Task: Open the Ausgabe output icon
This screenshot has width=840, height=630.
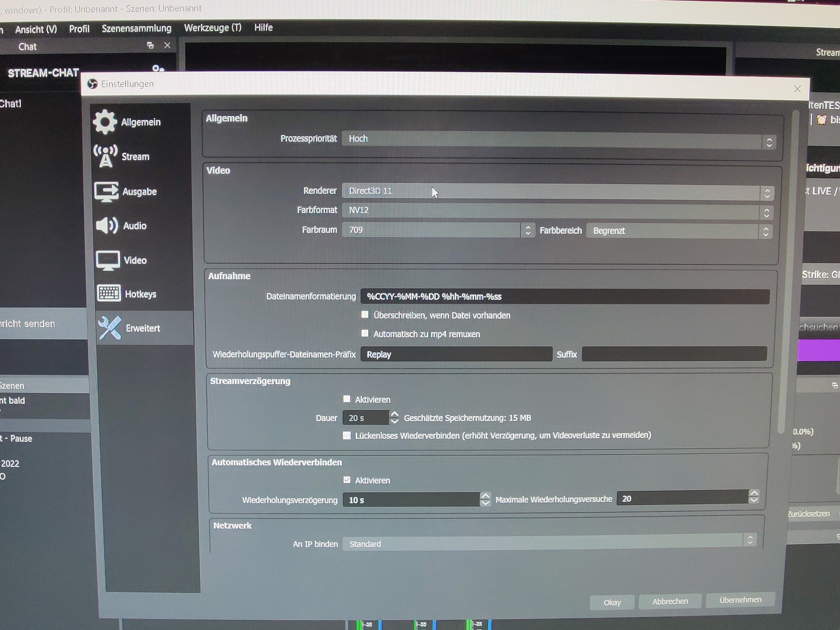Action: point(106,191)
